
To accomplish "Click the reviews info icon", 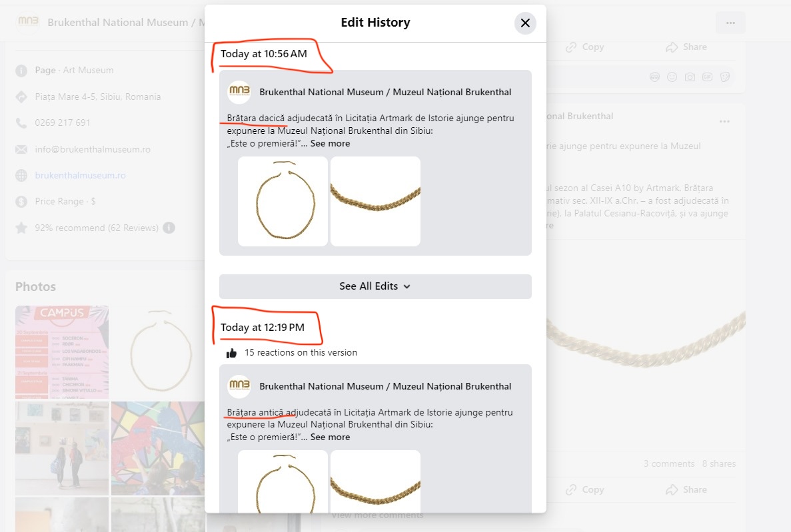I will [x=169, y=228].
